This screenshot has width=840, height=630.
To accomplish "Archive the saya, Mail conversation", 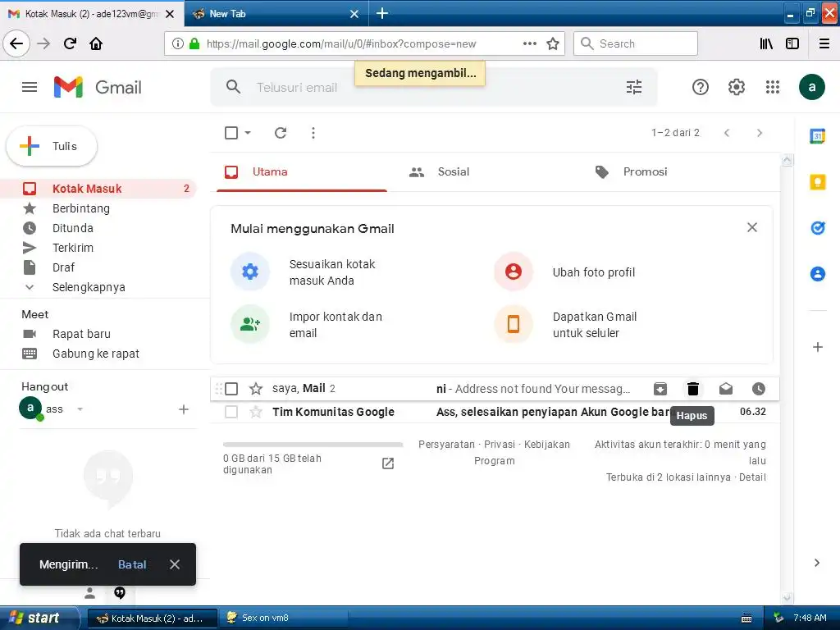I will pos(660,389).
